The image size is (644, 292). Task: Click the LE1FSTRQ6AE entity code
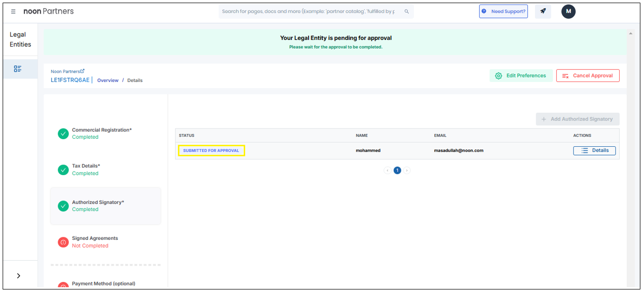(x=70, y=80)
